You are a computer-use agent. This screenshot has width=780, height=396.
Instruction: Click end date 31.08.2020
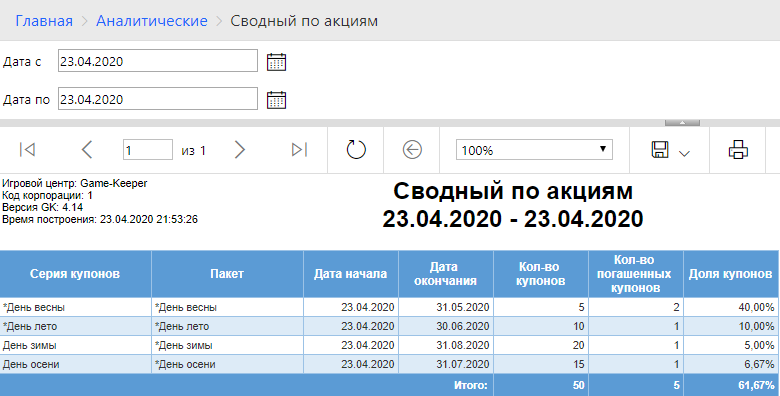(463, 345)
